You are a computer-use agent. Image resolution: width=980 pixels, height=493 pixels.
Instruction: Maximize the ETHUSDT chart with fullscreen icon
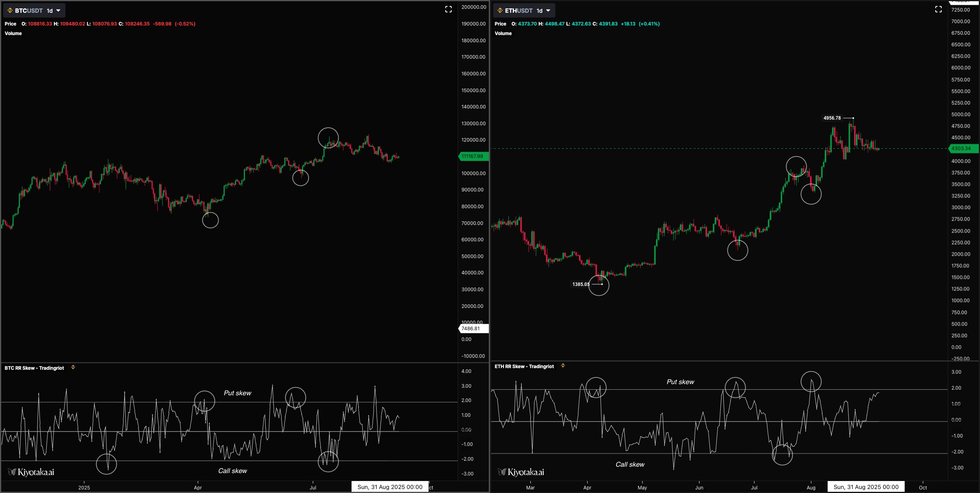coord(939,9)
